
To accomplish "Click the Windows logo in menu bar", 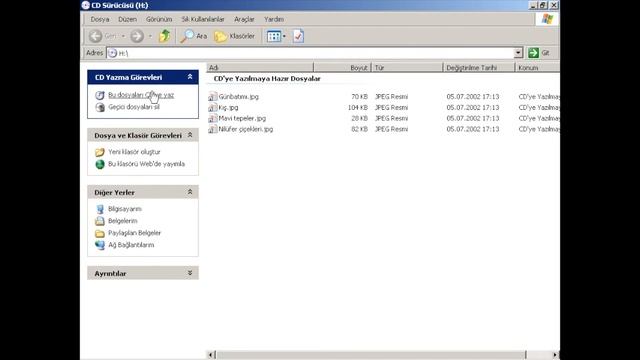I will coord(547,19).
